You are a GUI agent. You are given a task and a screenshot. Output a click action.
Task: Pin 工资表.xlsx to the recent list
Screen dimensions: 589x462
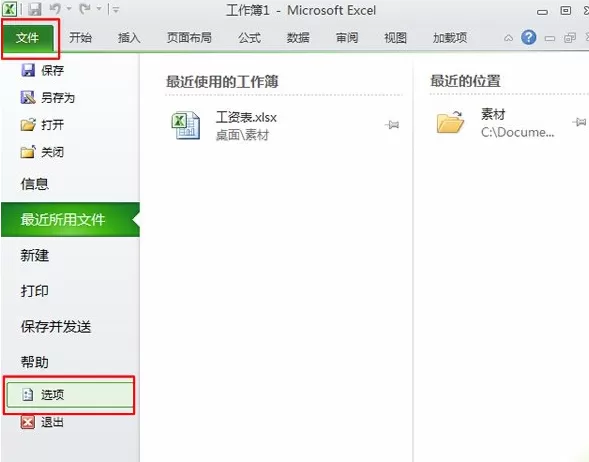[x=392, y=125]
